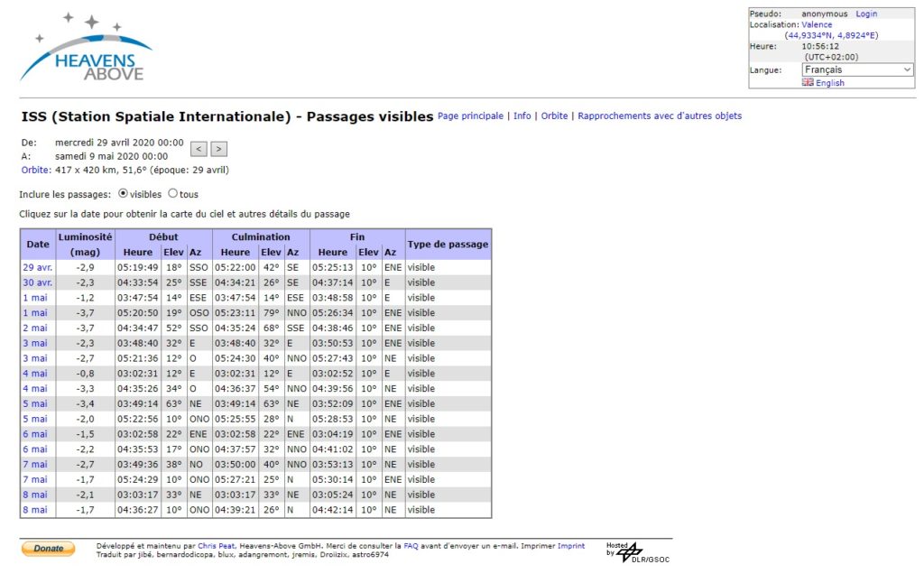Click the Orbite link beside 417 x 420 km
Viewport: 924px width, 583px height.
pos(35,170)
